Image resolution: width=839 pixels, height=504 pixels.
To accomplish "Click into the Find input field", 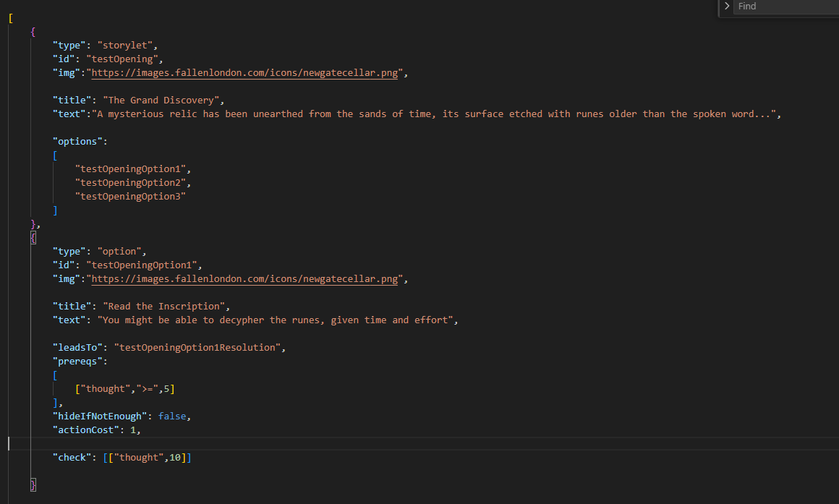I will click(785, 7).
